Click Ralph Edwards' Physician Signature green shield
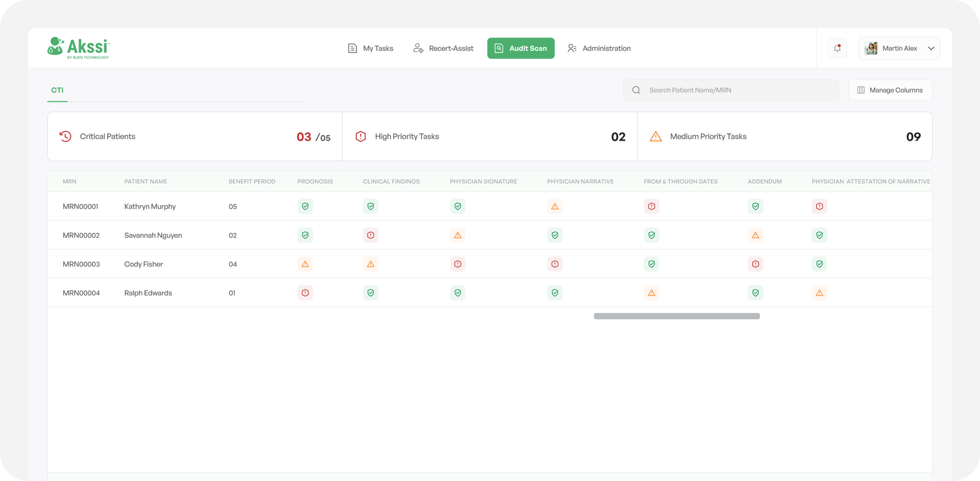Image resolution: width=980 pixels, height=481 pixels. coord(458,293)
